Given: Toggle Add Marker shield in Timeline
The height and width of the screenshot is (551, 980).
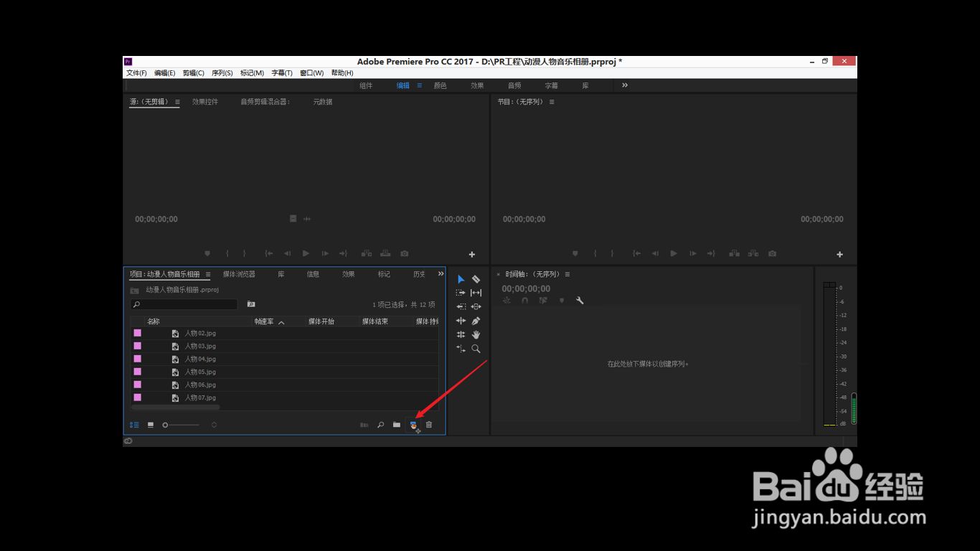Looking at the screenshot, I should click(x=562, y=301).
